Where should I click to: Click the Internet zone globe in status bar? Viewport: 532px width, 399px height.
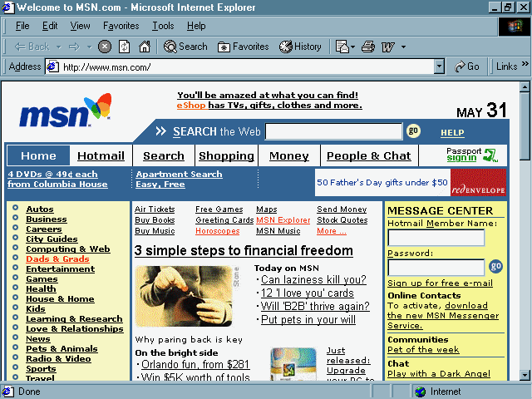click(x=420, y=392)
